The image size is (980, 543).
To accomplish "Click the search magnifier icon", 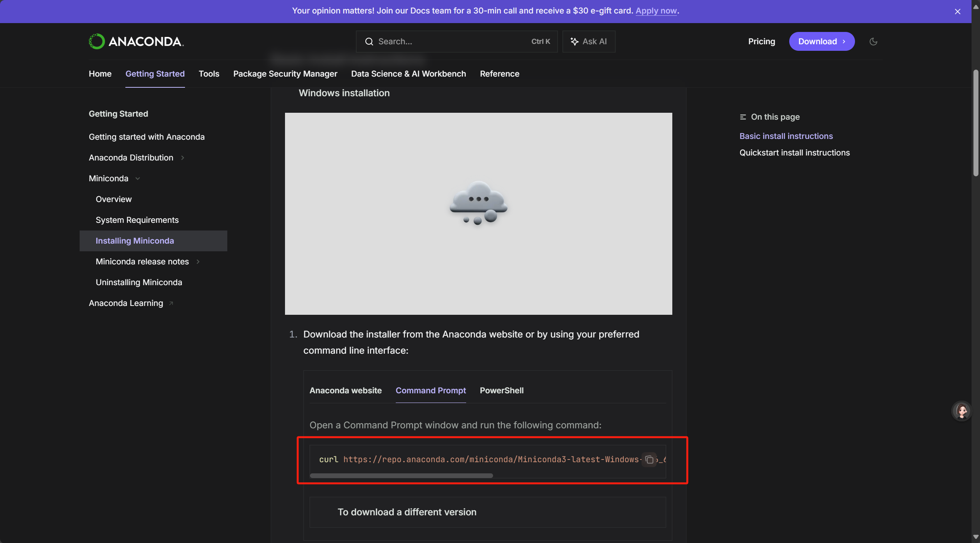I will tap(369, 42).
